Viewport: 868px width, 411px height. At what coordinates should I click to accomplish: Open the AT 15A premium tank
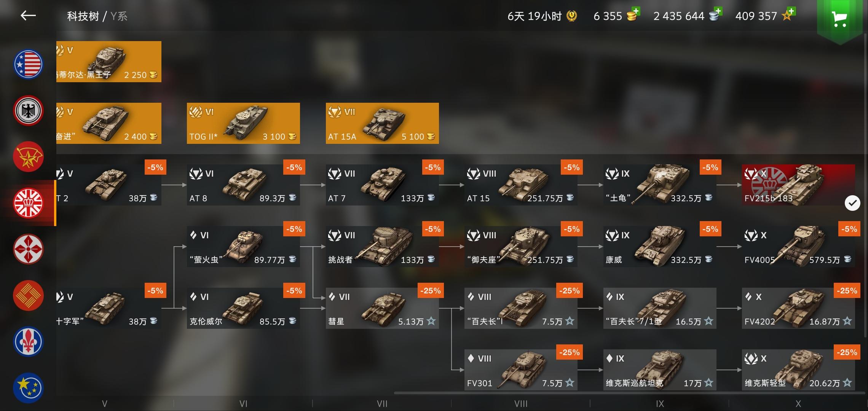tap(382, 123)
